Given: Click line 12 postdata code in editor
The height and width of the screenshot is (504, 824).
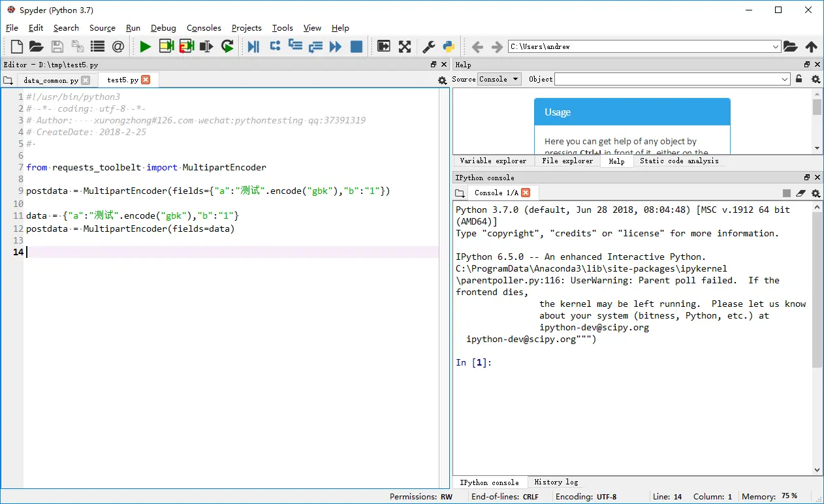Looking at the screenshot, I should [x=130, y=228].
